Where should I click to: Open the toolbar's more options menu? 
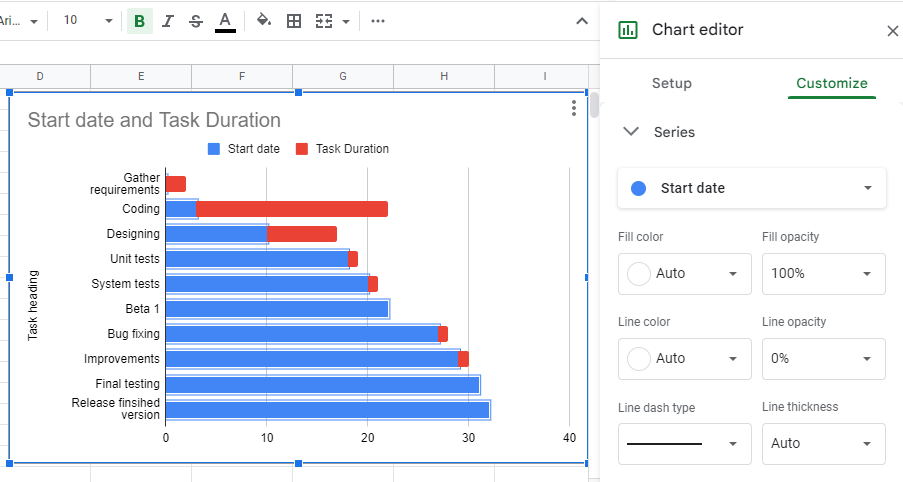[x=377, y=21]
